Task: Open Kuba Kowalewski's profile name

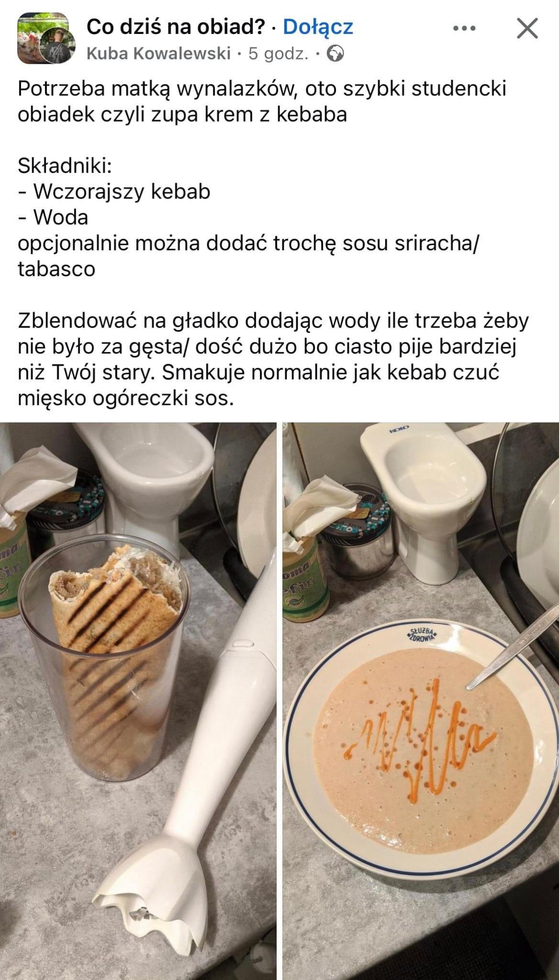Action: click(159, 54)
